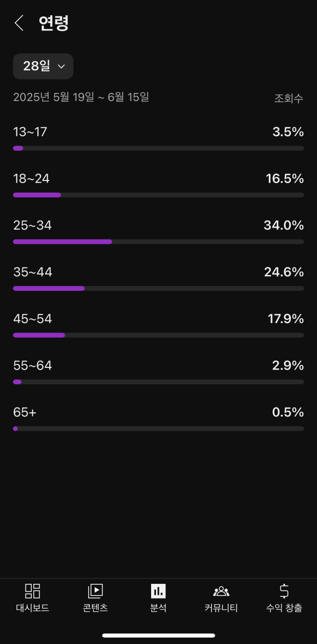Click the 35~44 age bar

pos(158,288)
